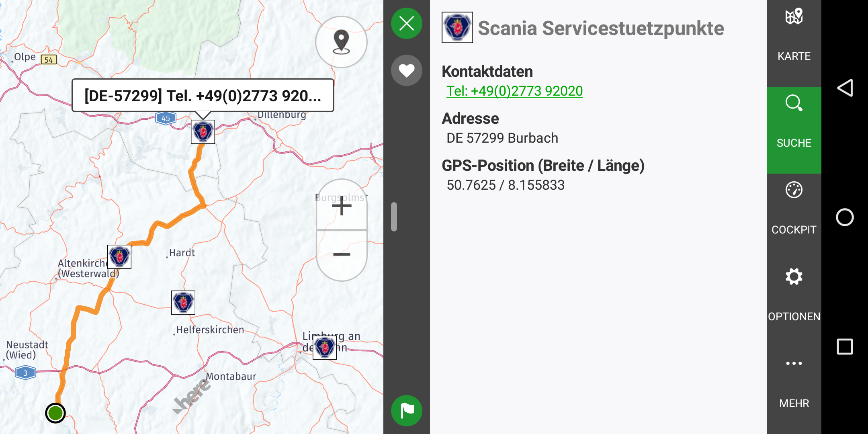Image resolution: width=868 pixels, height=434 pixels.
Task: Toggle favorite with the heart icon
Action: tap(407, 70)
